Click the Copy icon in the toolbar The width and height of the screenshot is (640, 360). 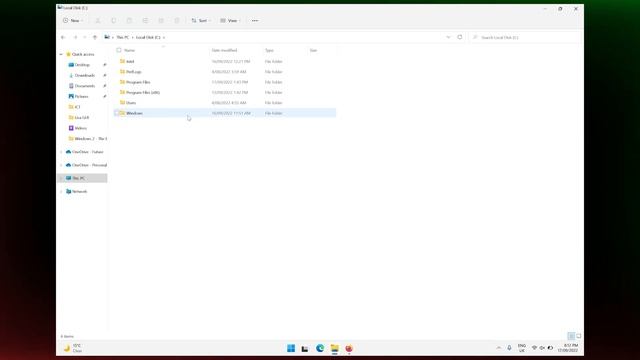coord(113,20)
